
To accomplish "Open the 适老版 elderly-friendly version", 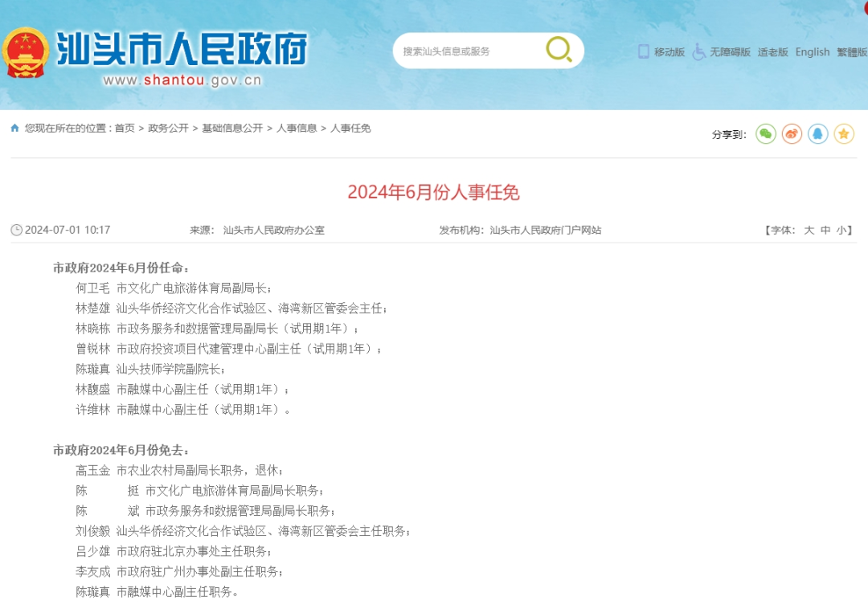I will coord(772,52).
